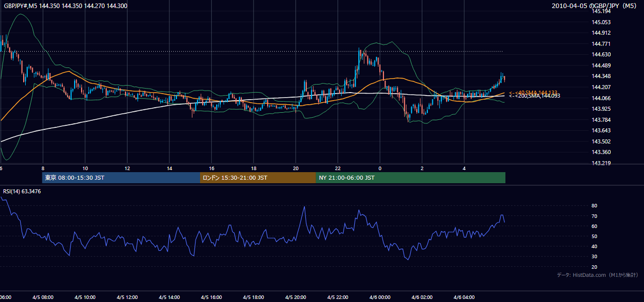The height and width of the screenshot is (302, 644).
Task: Click the 4/6 00:00 time axis label
Action: [x=380, y=297]
